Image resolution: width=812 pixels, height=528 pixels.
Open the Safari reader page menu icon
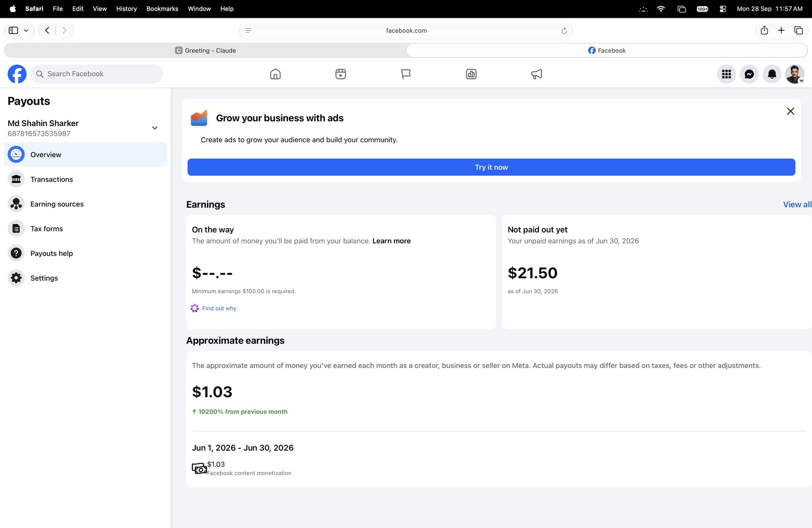tap(248, 30)
